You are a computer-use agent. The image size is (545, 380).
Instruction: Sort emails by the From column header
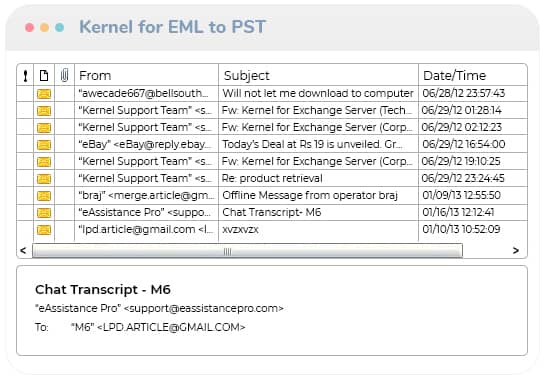(x=95, y=75)
